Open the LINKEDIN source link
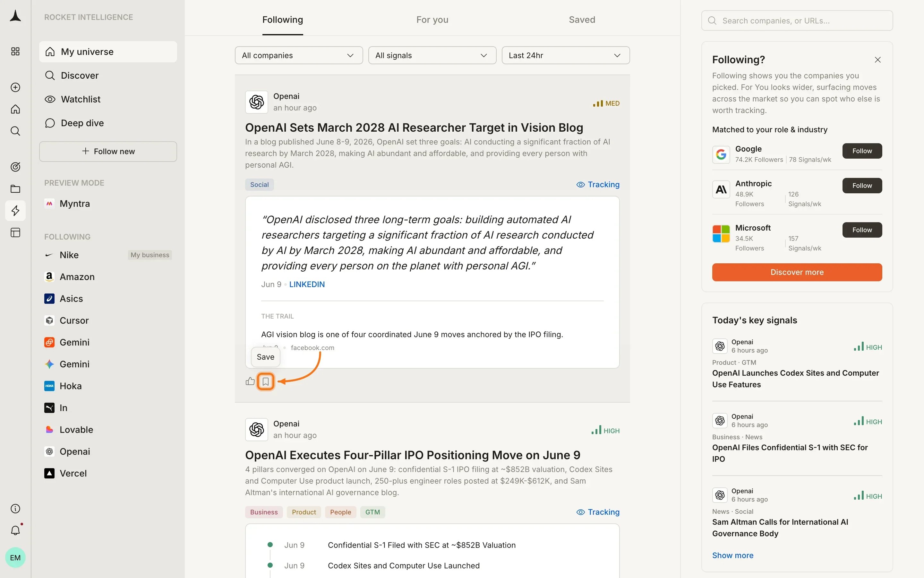This screenshot has width=924, height=578. coord(307,285)
